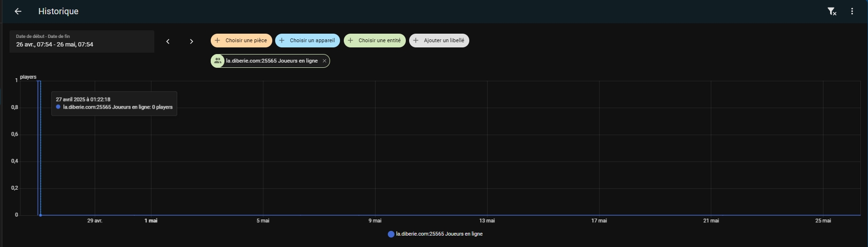
Task: Click the la.diberie.com entity chip label
Action: coord(271,61)
